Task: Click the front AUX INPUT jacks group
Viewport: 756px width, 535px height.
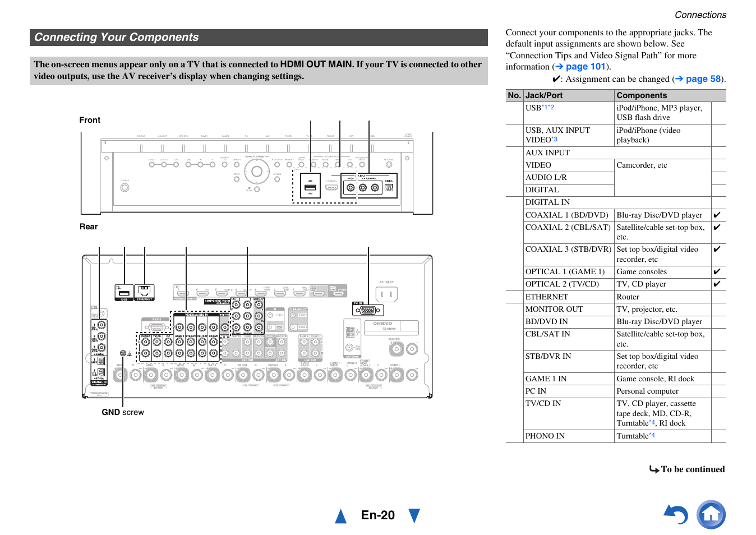Action: point(369,186)
